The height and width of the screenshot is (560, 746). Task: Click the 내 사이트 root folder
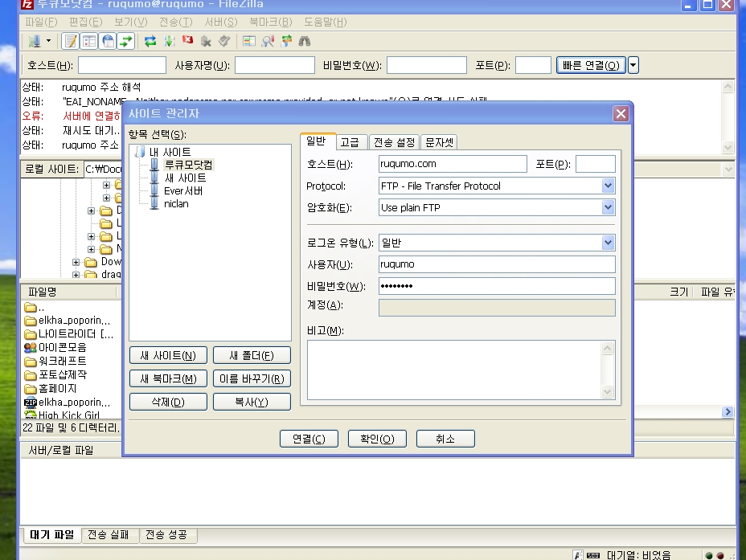170,152
